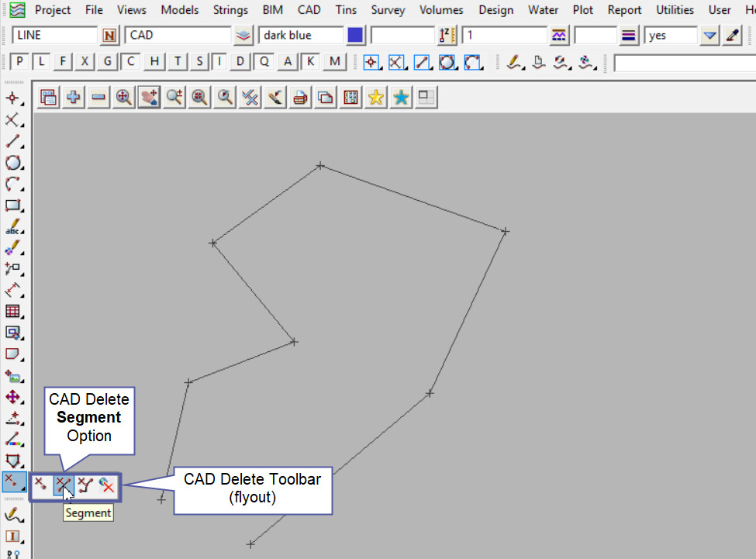Toggle the H snap button
756x559 pixels.
pos(154,62)
